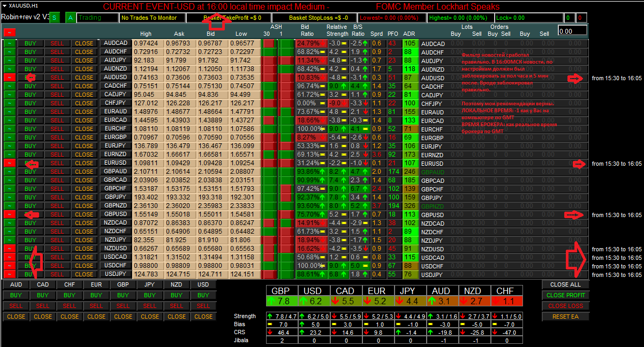Click the Trading status field
The image size is (644, 347).
pyautogui.click(x=97, y=18)
